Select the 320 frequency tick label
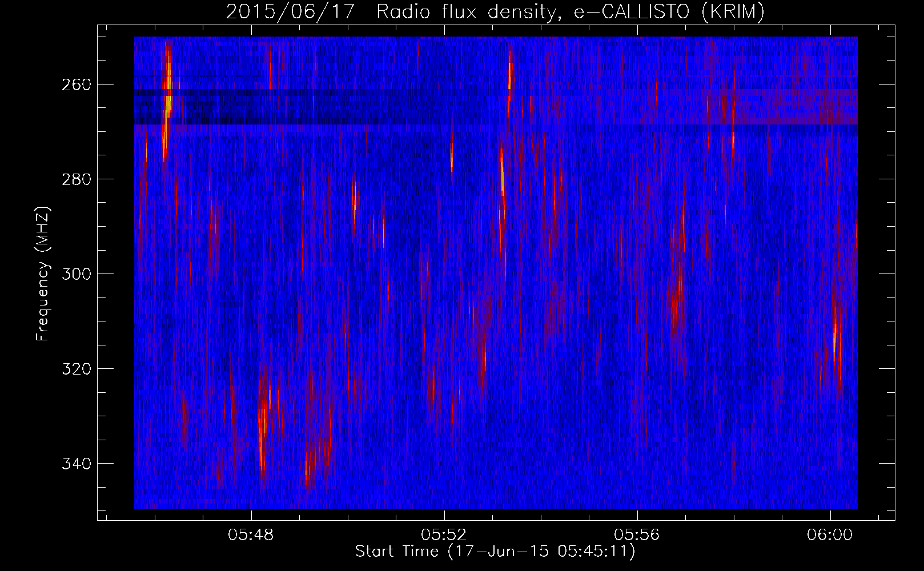Image resolution: width=924 pixels, height=571 pixels. pyautogui.click(x=76, y=369)
